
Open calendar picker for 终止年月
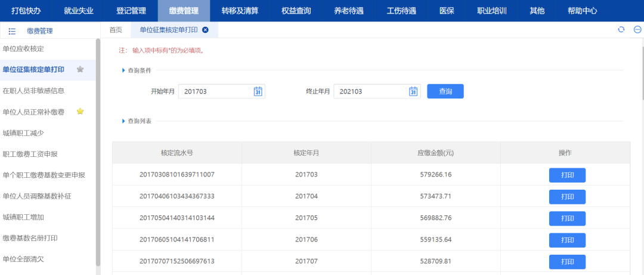(413, 91)
